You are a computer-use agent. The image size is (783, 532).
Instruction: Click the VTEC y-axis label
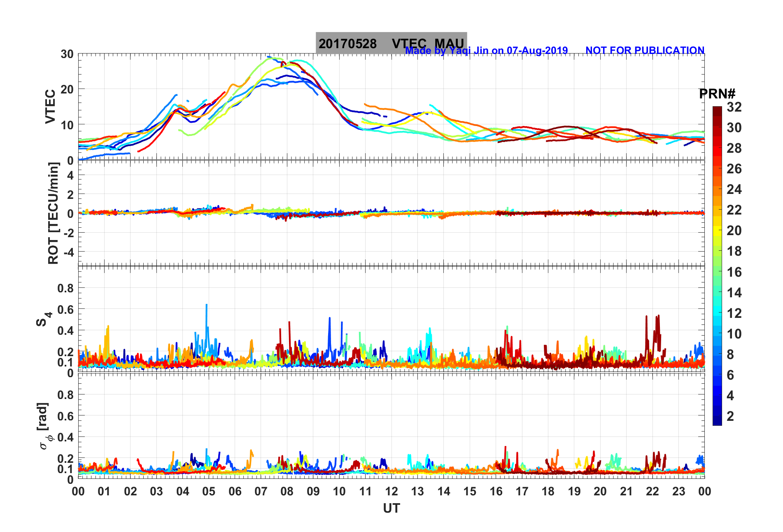click(x=50, y=107)
